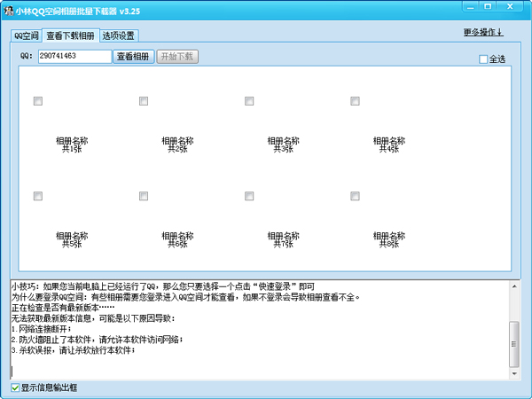Click the log line starting 小技巧
This screenshot has width=532, height=399.
pos(163,286)
